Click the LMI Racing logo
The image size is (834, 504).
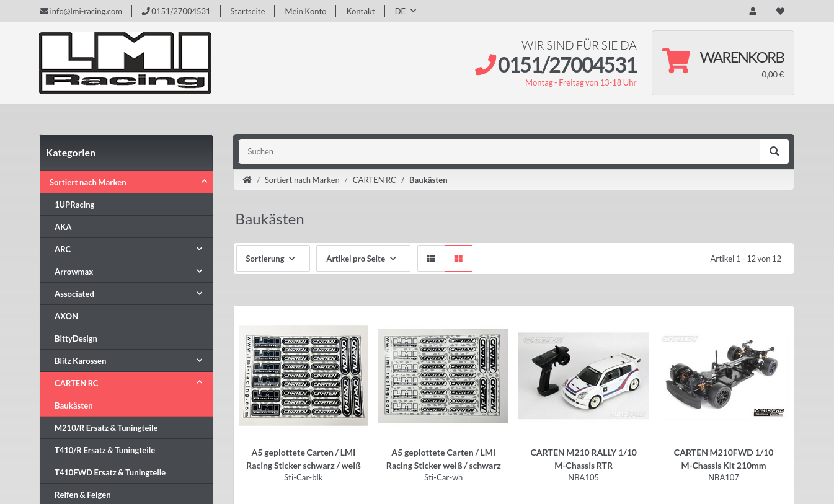pyautogui.click(x=125, y=63)
